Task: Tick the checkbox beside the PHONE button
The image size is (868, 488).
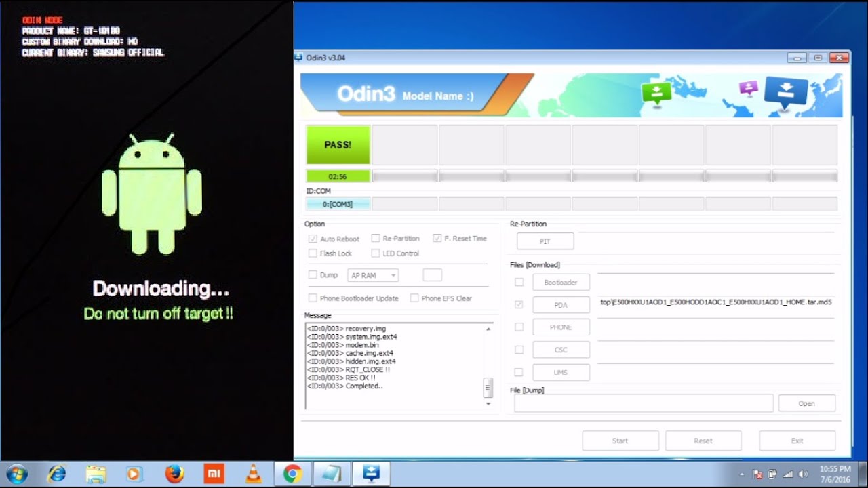Action: click(519, 327)
